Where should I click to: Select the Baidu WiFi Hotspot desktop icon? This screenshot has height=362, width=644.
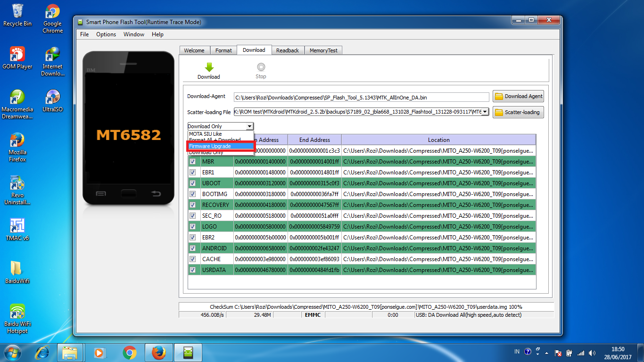(17, 319)
